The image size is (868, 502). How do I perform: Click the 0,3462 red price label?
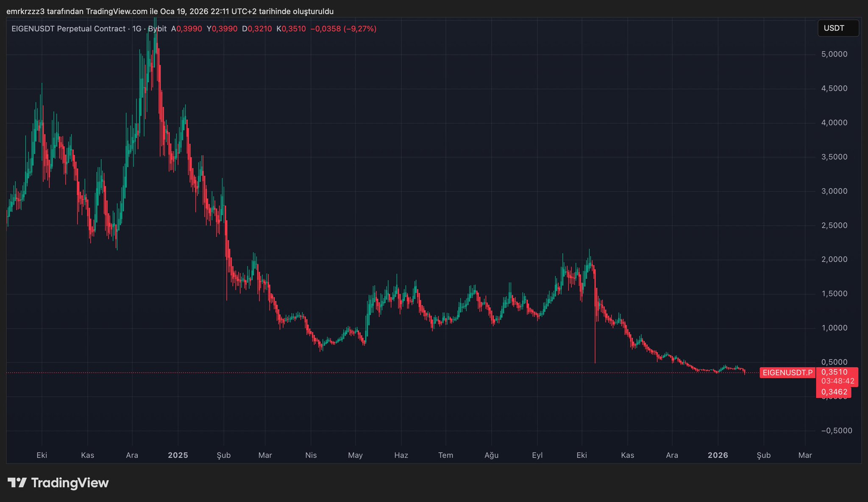834,392
